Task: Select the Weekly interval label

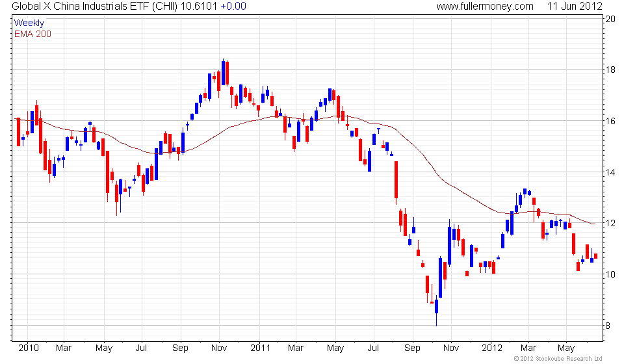Action: tap(29, 23)
